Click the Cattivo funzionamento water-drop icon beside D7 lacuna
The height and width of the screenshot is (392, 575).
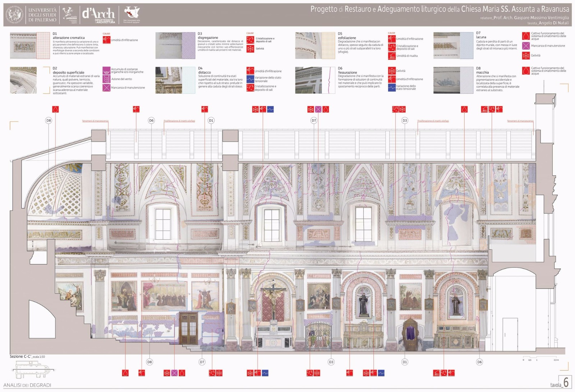(526, 36)
